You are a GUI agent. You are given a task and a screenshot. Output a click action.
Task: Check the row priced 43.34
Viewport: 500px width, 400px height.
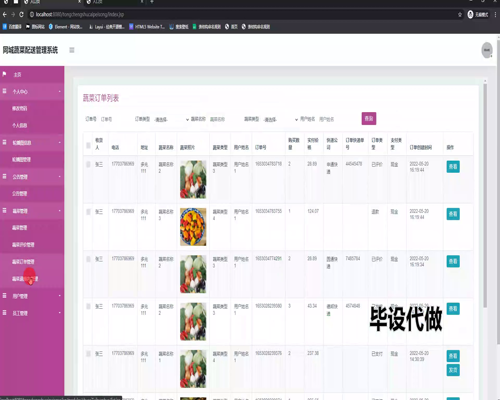pyautogui.click(x=88, y=306)
